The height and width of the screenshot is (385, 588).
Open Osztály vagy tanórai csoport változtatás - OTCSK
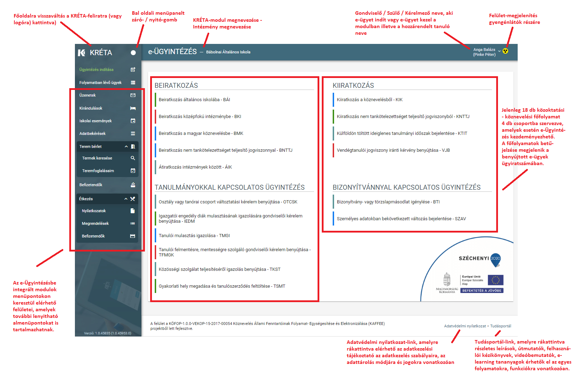coord(228,202)
